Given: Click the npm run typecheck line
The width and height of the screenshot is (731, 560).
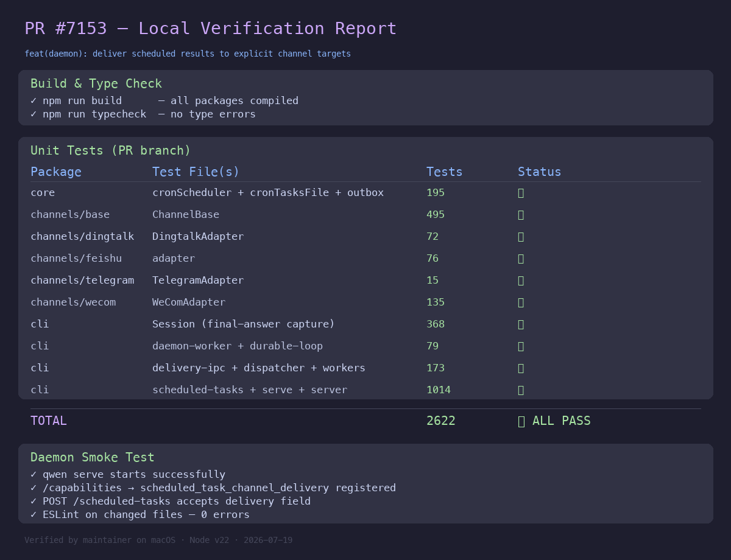Looking at the screenshot, I should point(143,114).
